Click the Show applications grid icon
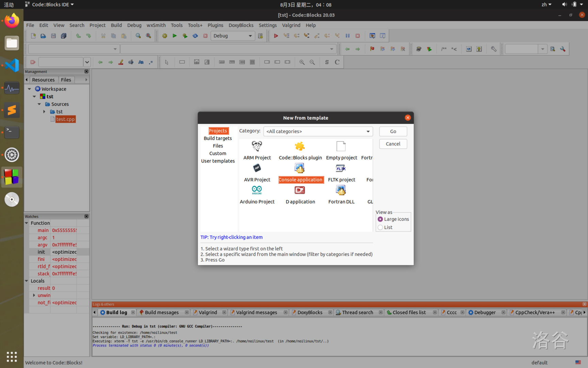The height and width of the screenshot is (368, 588). tap(12, 356)
